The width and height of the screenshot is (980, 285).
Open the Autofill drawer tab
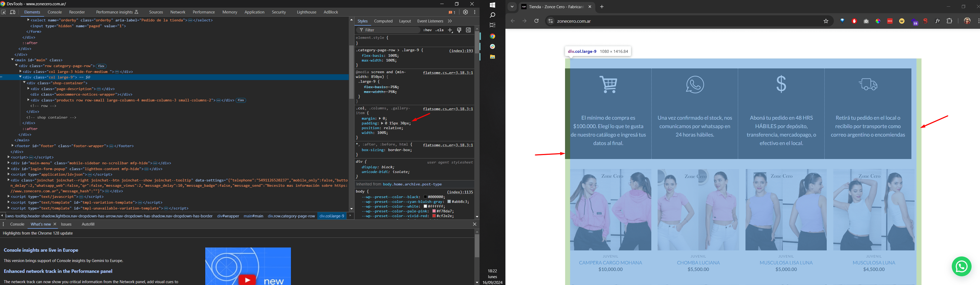point(88,225)
